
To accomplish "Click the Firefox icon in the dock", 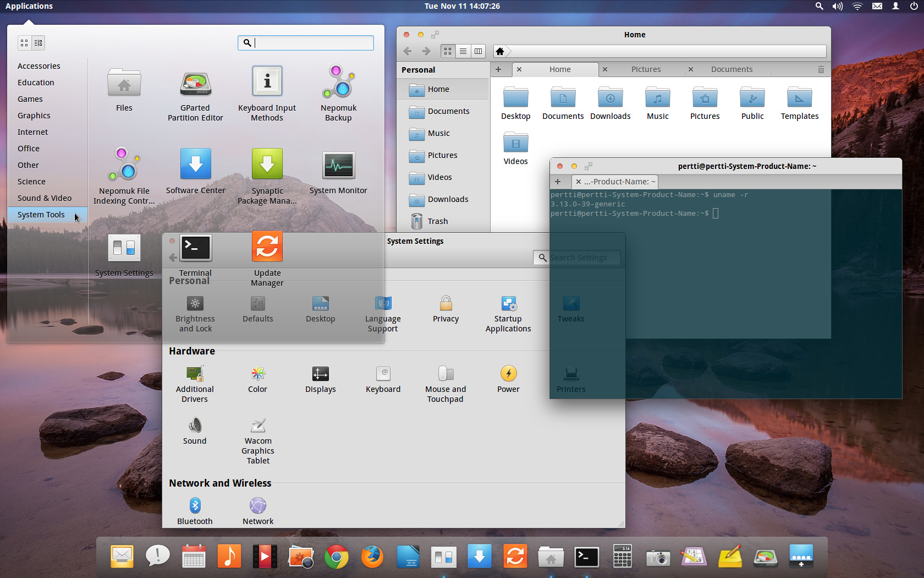I will [372, 557].
